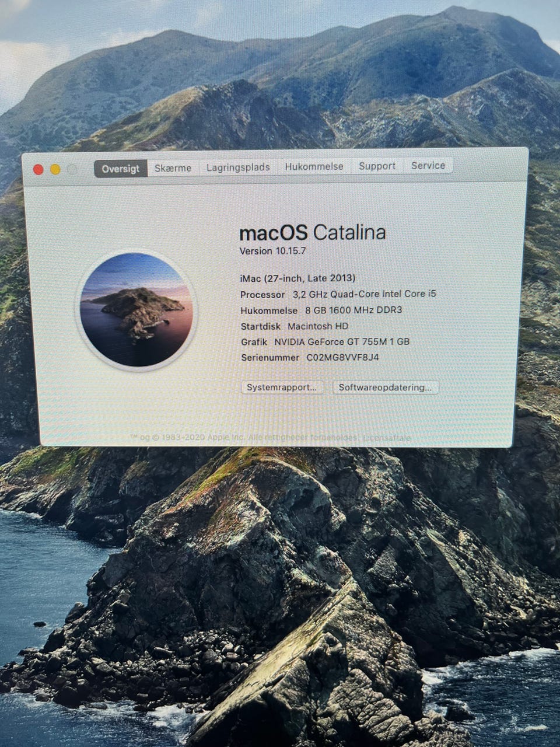Switch to the Hukommelse tab
This screenshot has width=560, height=747.
pos(314,167)
